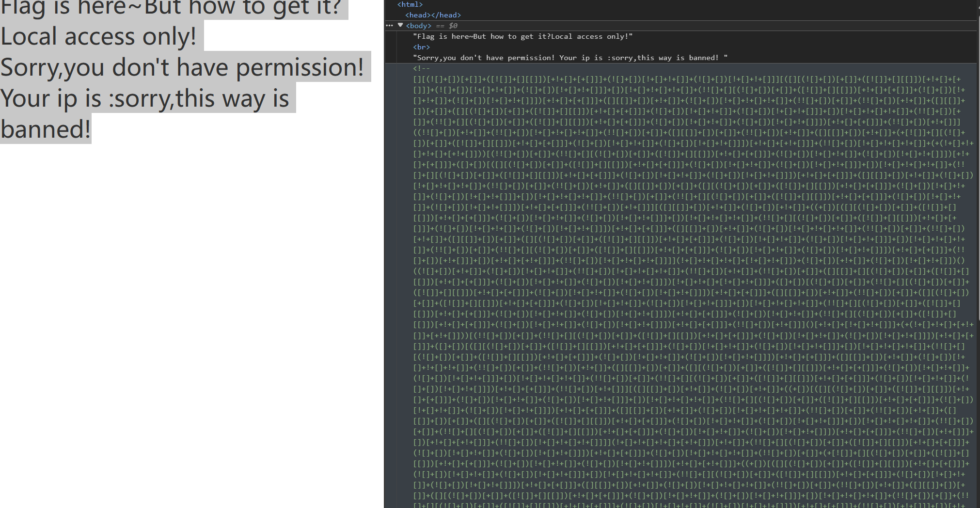Select the <html> tag in DOM tree
The width and height of the screenshot is (980, 508).
410,4
